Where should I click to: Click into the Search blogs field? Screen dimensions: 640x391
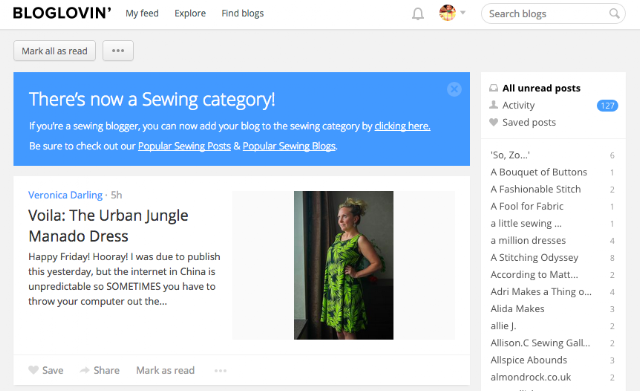(547, 13)
